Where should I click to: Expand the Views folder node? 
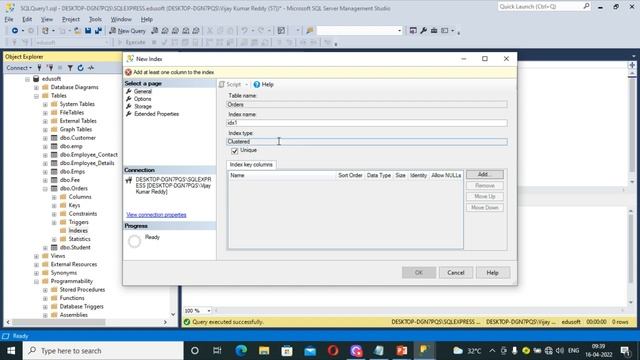(x=36, y=256)
